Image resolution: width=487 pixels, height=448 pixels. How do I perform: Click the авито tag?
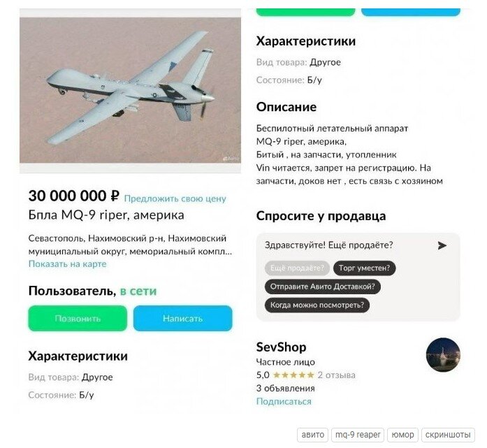pyautogui.click(x=313, y=435)
